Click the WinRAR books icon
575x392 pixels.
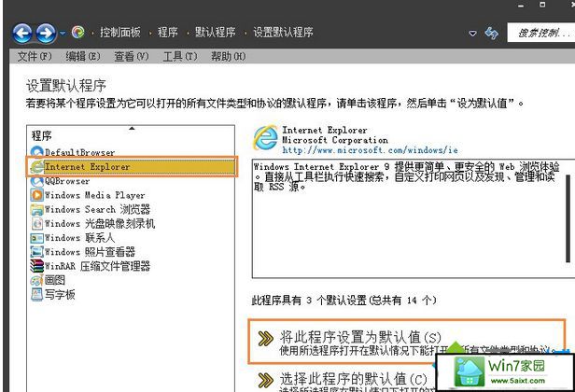click(x=36, y=266)
